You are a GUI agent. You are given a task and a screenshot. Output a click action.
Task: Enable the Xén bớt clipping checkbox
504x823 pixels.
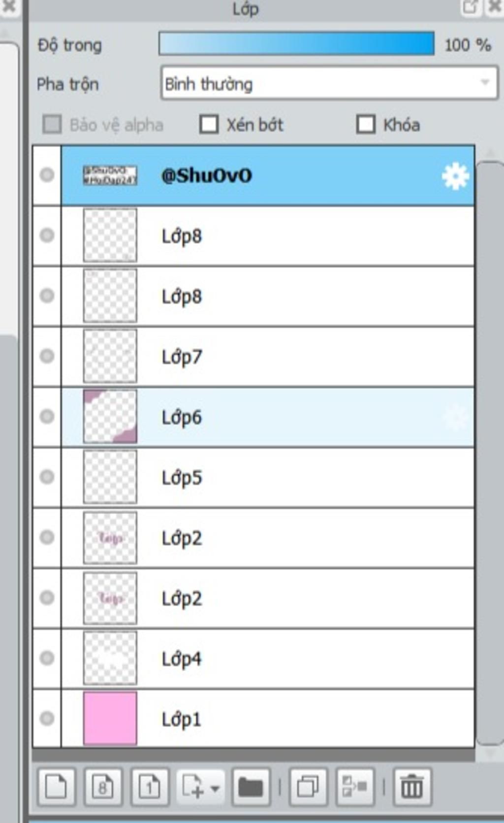pyautogui.click(x=209, y=125)
